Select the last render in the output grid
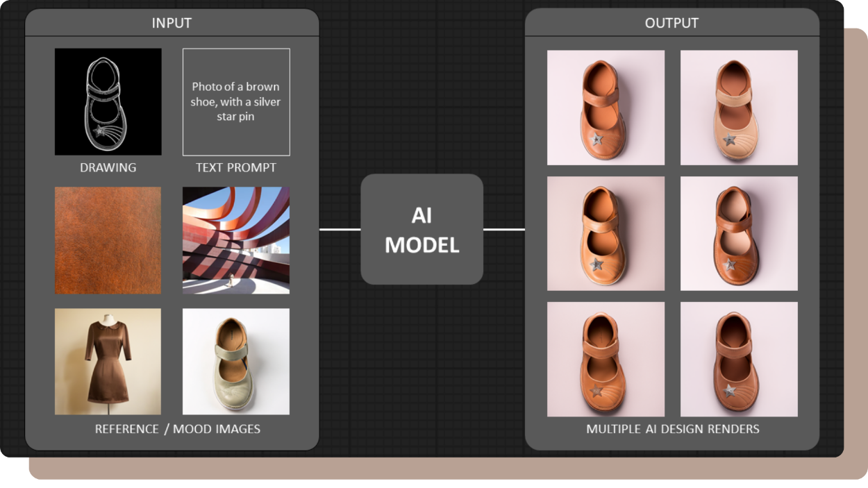Viewport: 868px width, 488px height. [x=739, y=359]
